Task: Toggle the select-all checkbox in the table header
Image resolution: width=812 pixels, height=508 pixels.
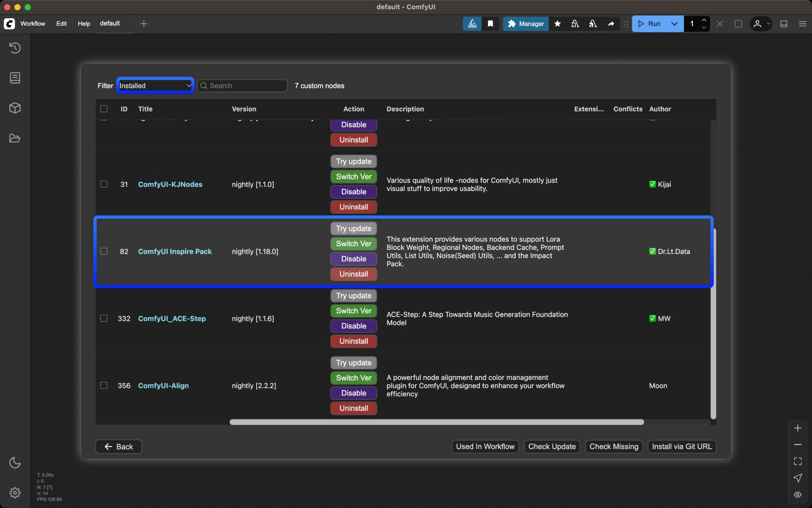Action: pos(104,109)
